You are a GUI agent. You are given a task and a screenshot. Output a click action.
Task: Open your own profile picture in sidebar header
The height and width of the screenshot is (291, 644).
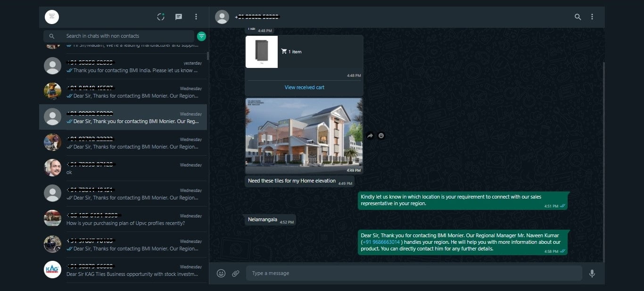point(52,17)
